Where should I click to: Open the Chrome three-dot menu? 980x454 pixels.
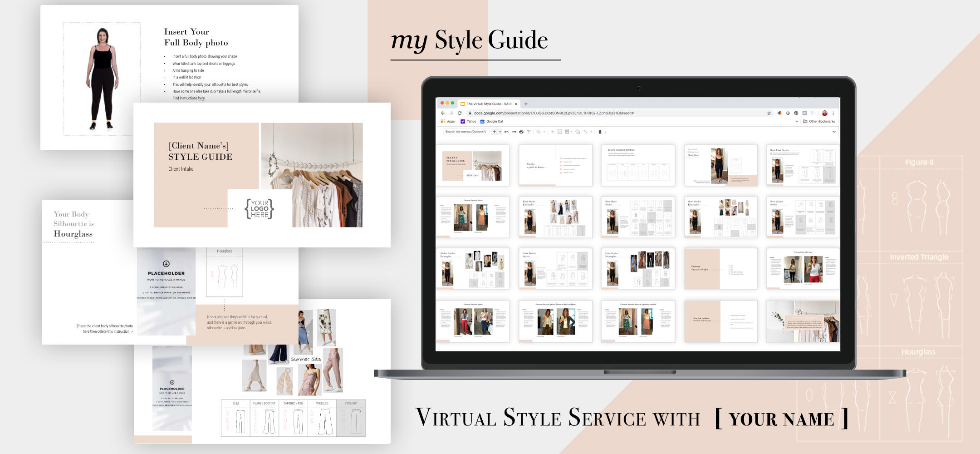(833, 113)
